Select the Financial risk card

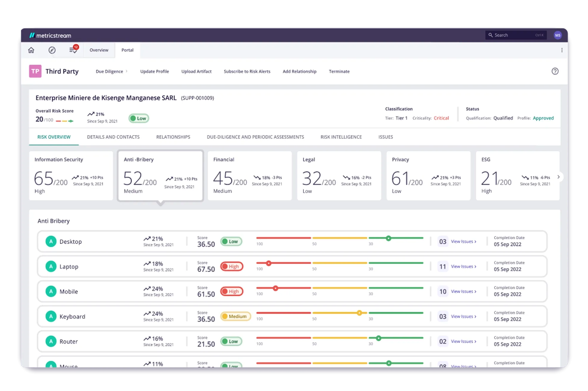pyautogui.click(x=249, y=175)
